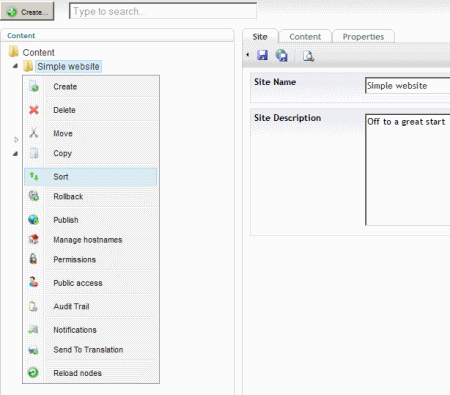Click the Notifications icon
Screen dimensions: 450x395
click(x=33, y=329)
